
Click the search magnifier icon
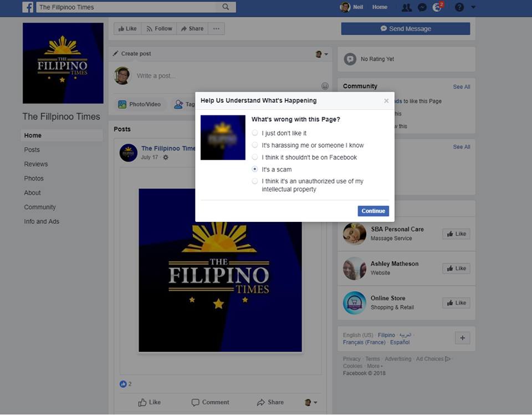coord(226,7)
